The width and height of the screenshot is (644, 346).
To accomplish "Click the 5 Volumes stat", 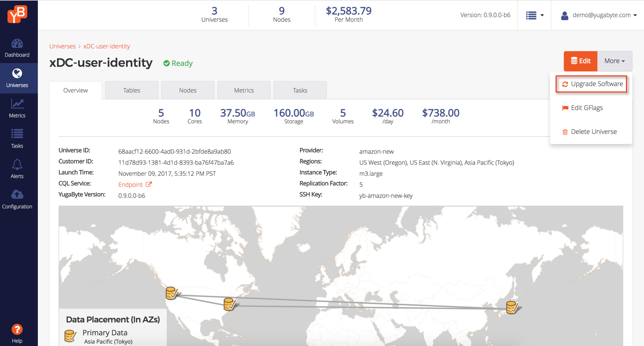I will 343,116.
